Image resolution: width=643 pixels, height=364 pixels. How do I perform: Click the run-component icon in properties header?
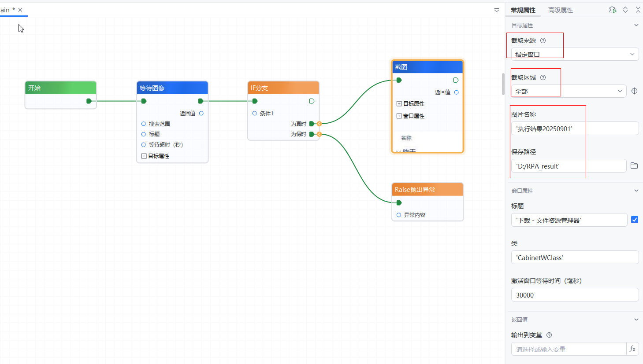(613, 10)
